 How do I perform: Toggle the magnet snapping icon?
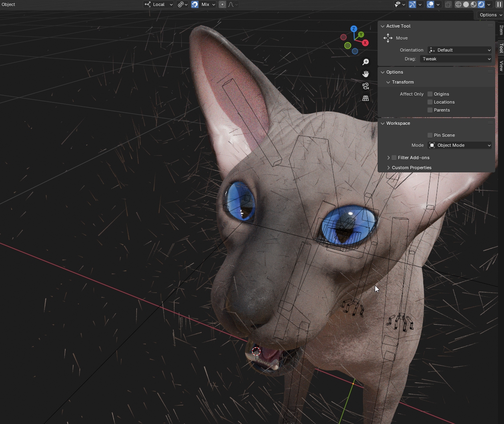[x=195, y=4]
